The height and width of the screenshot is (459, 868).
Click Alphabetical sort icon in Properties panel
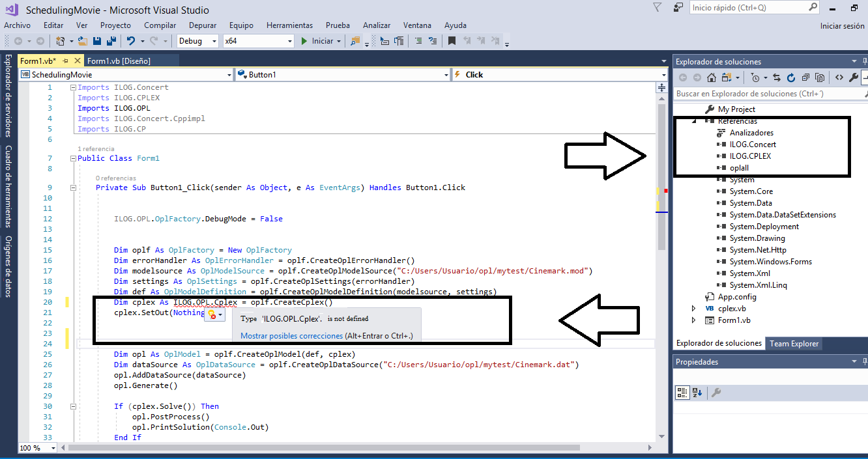click(x=697, y=393)
